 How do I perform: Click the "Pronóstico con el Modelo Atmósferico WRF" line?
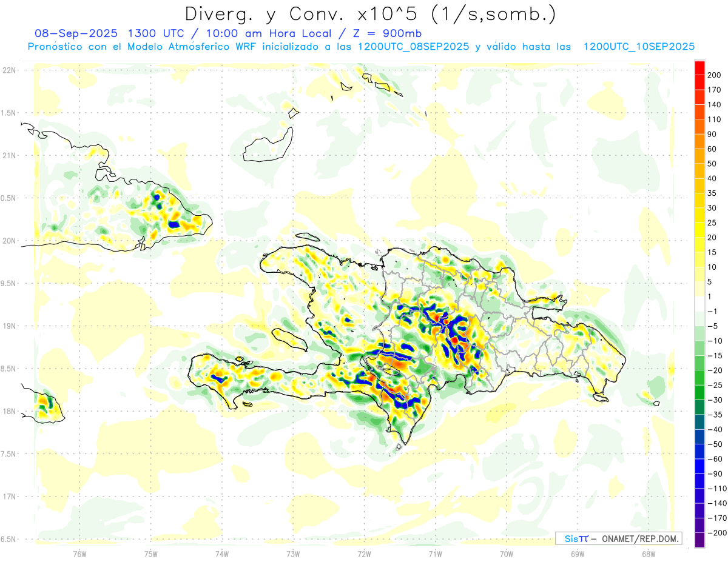click(x=143, y=47)
